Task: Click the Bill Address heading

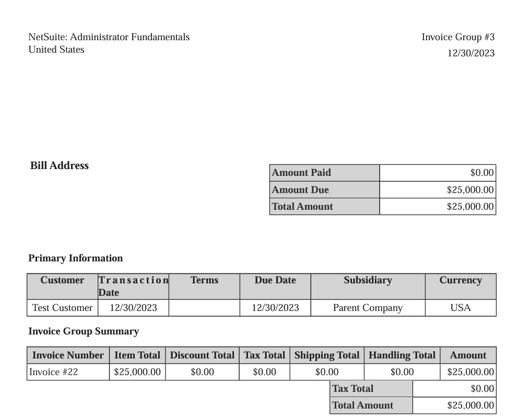Action: coord(60,165)
